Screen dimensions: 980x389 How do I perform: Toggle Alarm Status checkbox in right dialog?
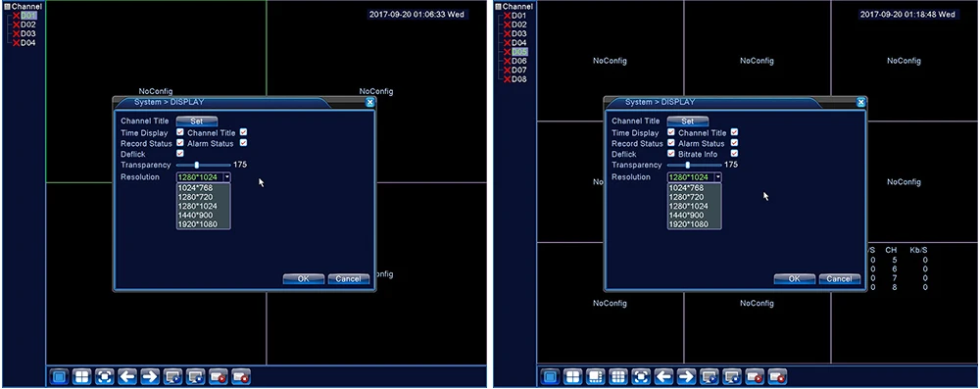coord(734,143)
